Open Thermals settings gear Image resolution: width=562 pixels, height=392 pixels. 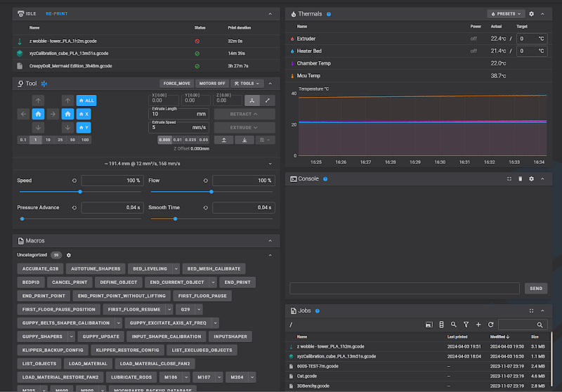[531, 14]
